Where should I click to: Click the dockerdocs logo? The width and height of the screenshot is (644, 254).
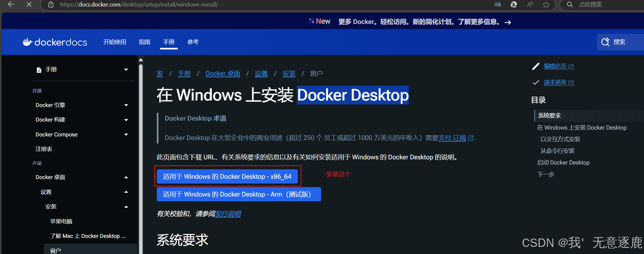click(x=55, y=42)
